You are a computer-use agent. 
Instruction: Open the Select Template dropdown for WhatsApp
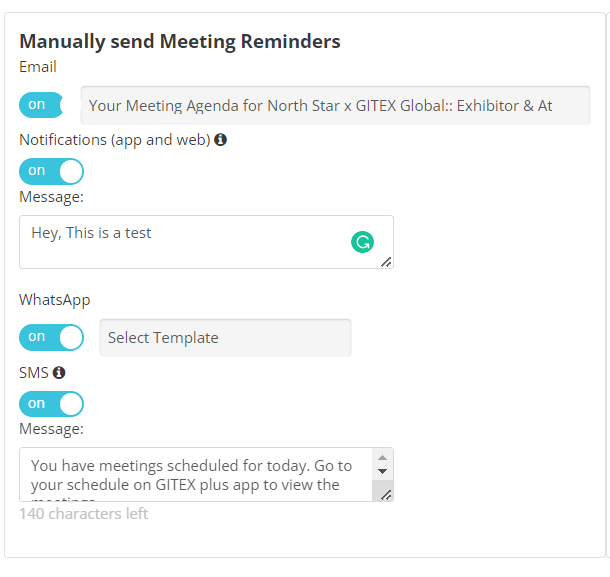tap(225, 338)
